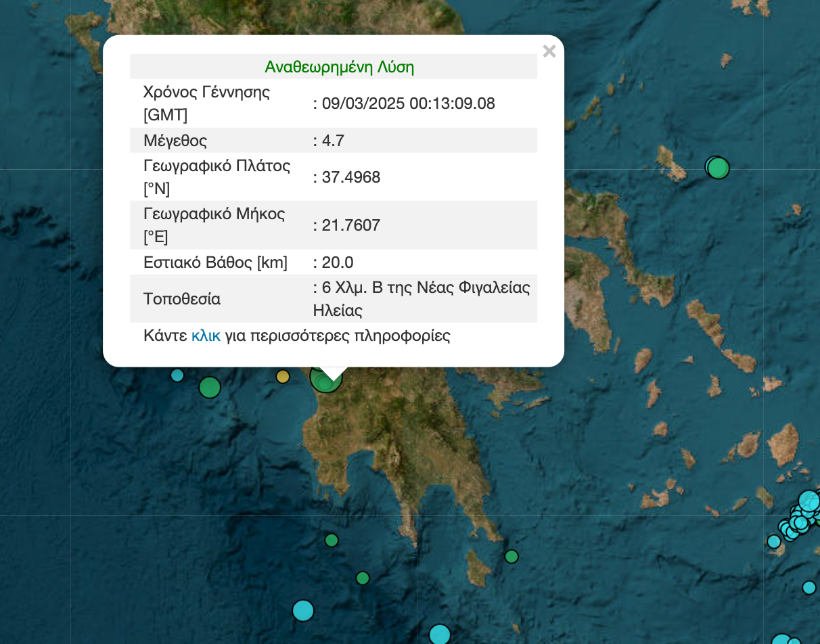This screenshot has height=644, width=820.
Task: Select isolated cyan marker far below the cluster
Action: 809,587
